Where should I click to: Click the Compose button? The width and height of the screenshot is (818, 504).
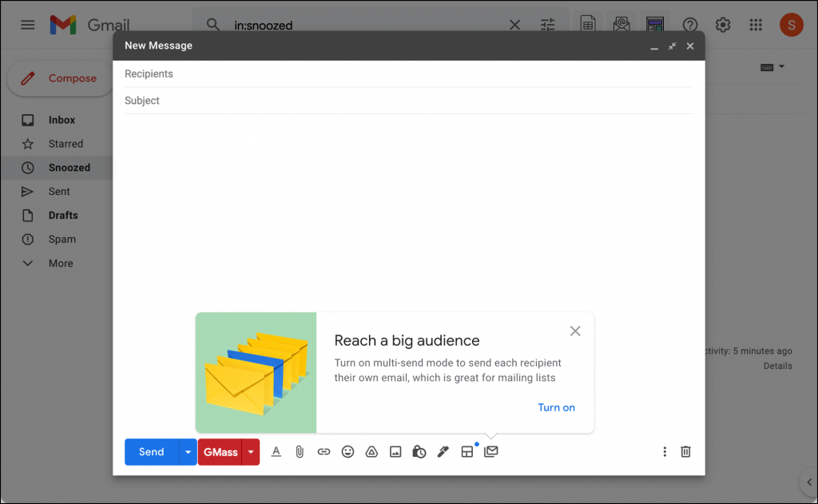pyautogui.click(x=60, y=78)
